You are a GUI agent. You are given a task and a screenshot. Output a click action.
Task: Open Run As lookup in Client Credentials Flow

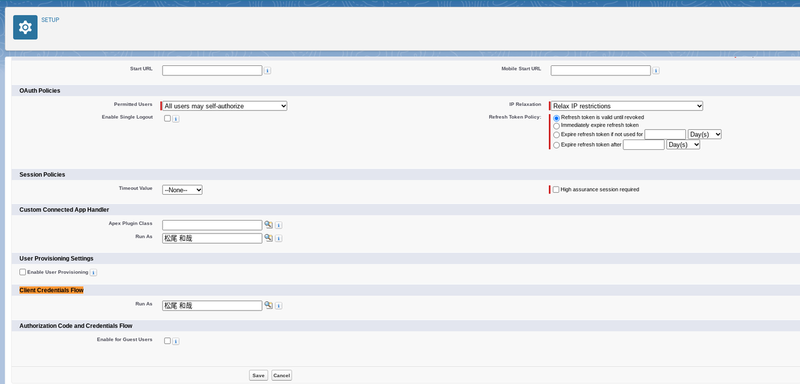coord(268,305)
